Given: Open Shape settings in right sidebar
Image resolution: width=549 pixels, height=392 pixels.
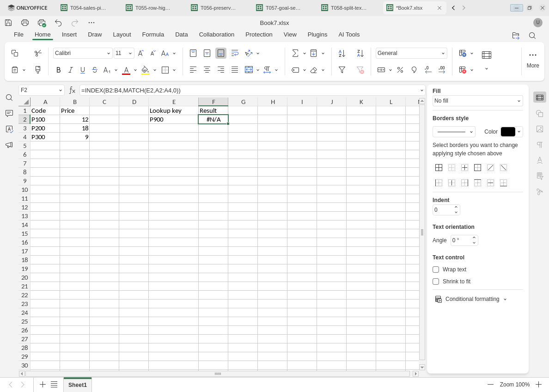Looking at the screenshot, I should [540, 113].
